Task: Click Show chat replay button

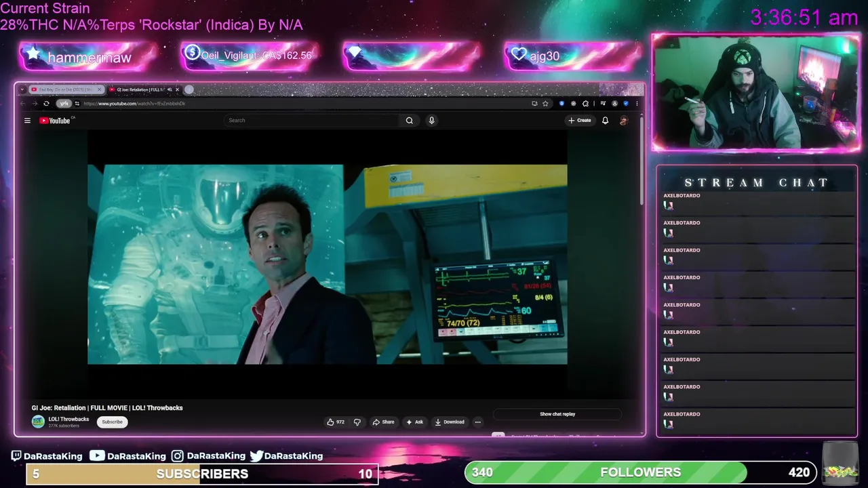Action: coord(557,414)
